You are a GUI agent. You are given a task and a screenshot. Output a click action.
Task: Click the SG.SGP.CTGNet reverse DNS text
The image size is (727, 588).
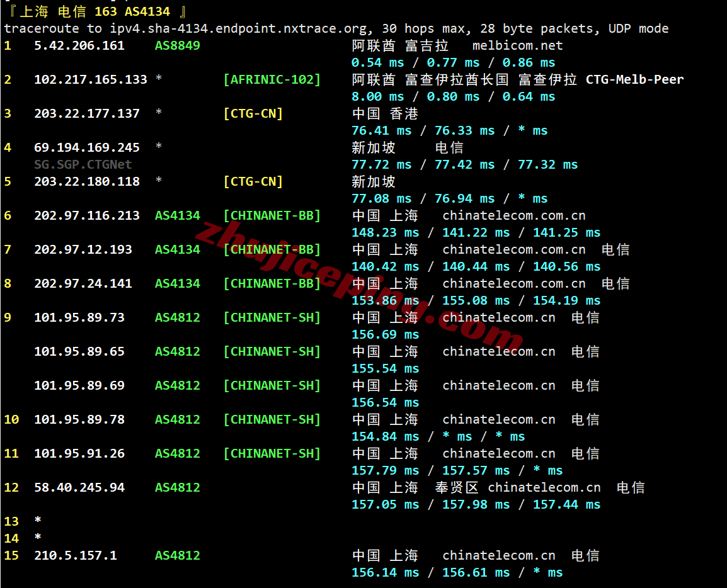tap(83, 164)
